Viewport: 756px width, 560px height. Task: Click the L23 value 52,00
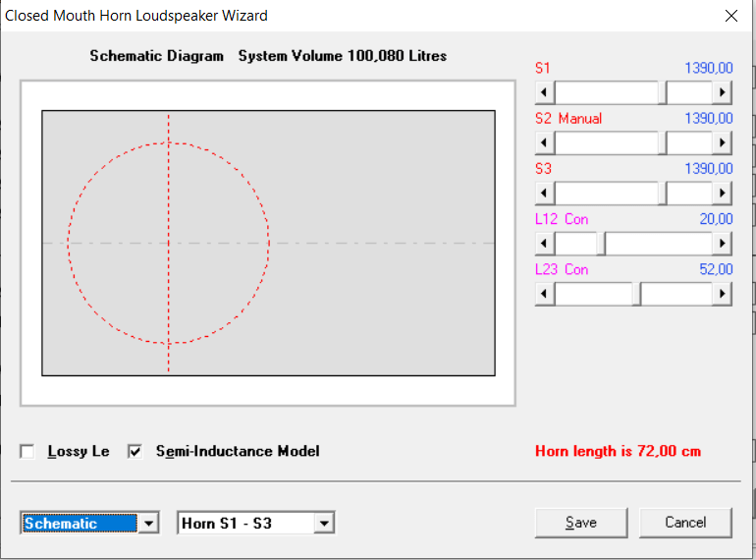click(x=716, y=269)
